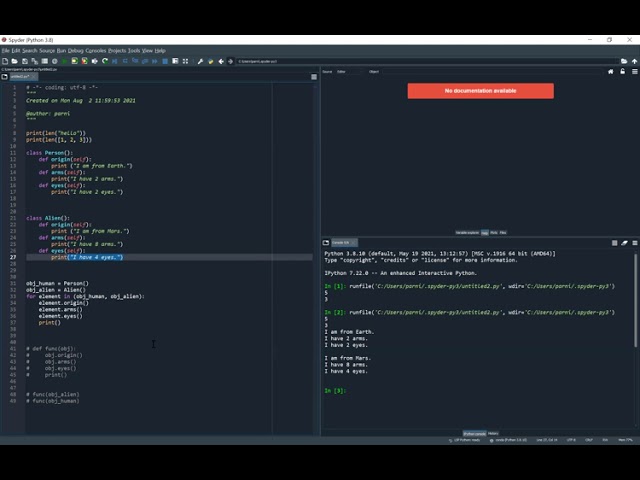This screenshot has width=640, height=480.
Task: Open the Run menu
Action: click(x=61, y=51)
